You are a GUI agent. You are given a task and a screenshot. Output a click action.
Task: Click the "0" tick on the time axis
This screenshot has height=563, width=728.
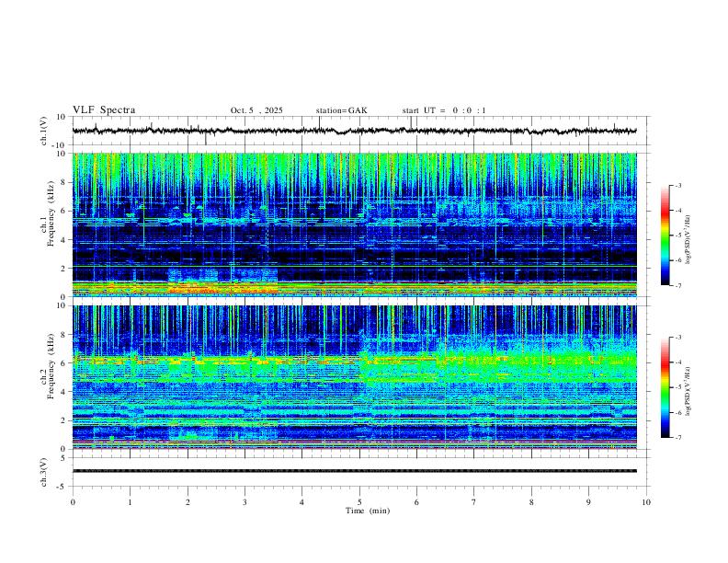click(x=73, y=502)
